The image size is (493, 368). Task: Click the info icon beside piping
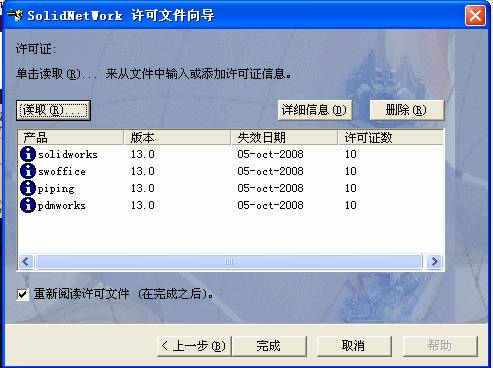[x=28, y=188]
